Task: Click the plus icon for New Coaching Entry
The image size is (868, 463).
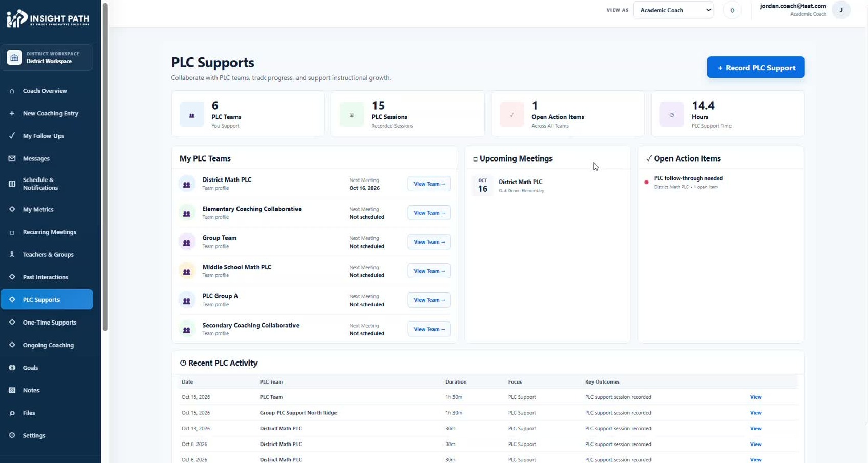Action: coord(12,113)
